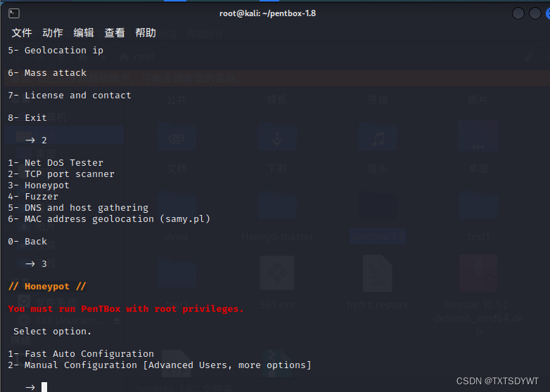
Task: Select the 桌面 desktop folder in file manager
Action: pyautogui.click(x=478, y=148)
